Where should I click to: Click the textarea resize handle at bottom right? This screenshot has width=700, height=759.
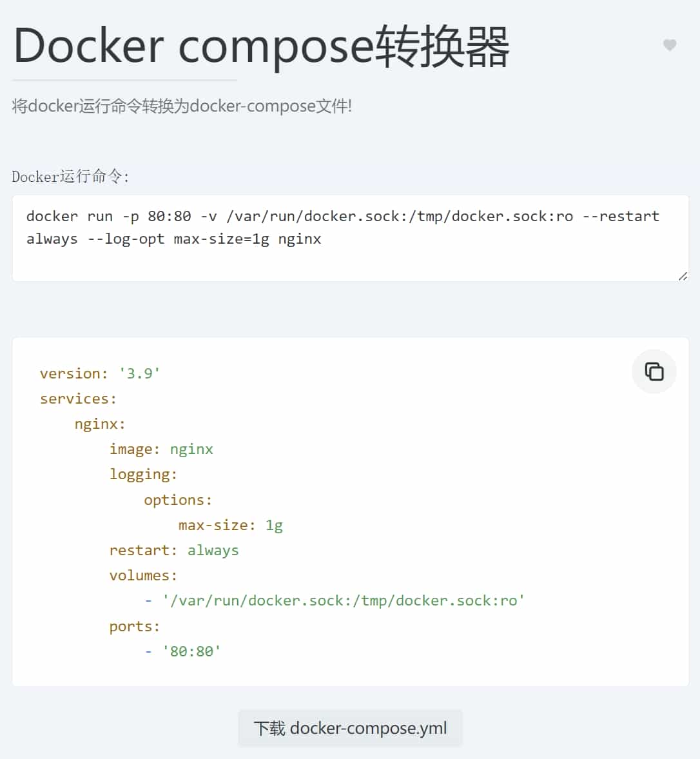(682, 277)
